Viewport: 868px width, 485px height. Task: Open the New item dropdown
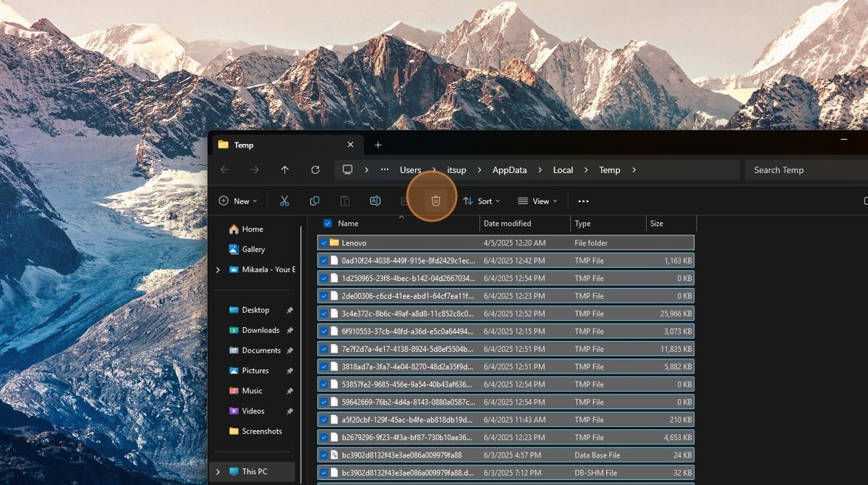238,201
